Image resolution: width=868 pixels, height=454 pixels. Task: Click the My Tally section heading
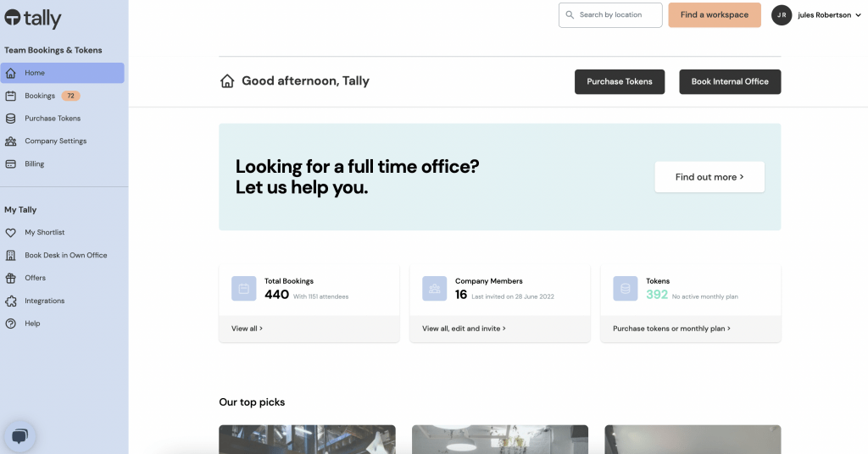coord(20,209)
